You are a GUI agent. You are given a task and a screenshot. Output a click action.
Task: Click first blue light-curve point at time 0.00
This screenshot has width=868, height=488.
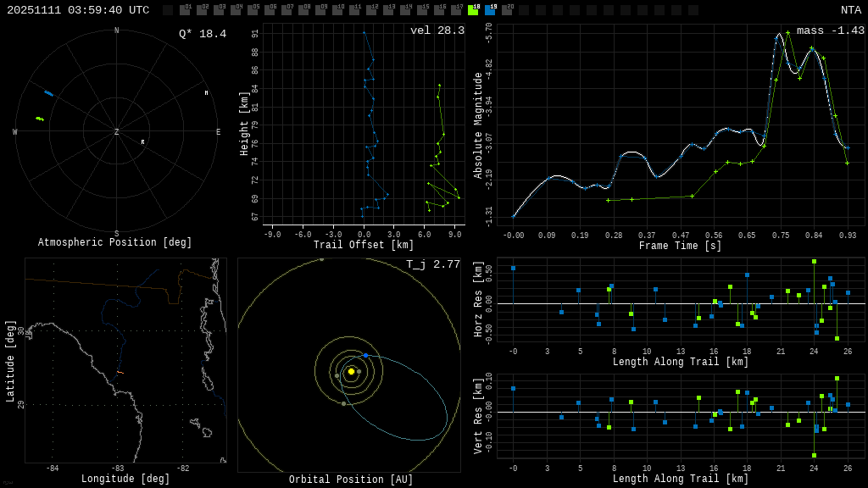tap(513, 217)
